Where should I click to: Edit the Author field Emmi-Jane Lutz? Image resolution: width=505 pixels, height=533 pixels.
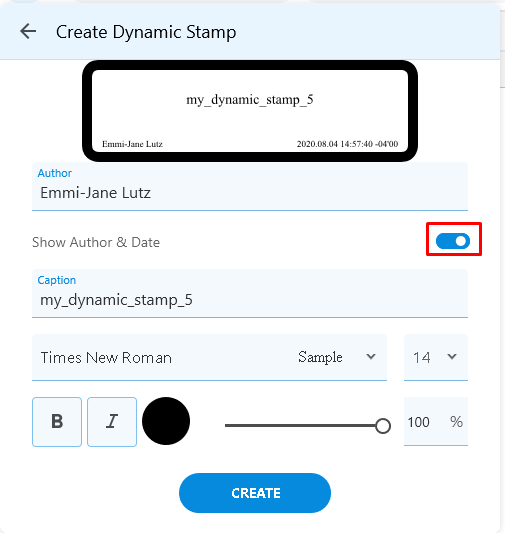click(250, 187)
